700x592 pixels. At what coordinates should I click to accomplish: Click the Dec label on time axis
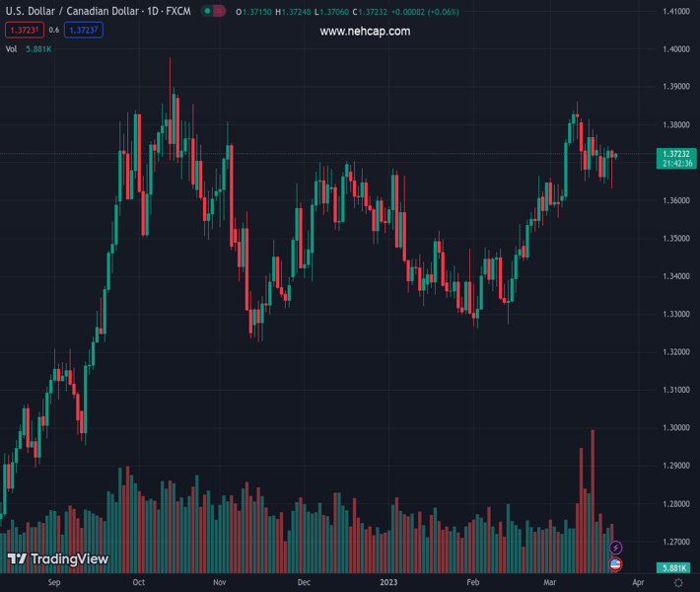304,583
